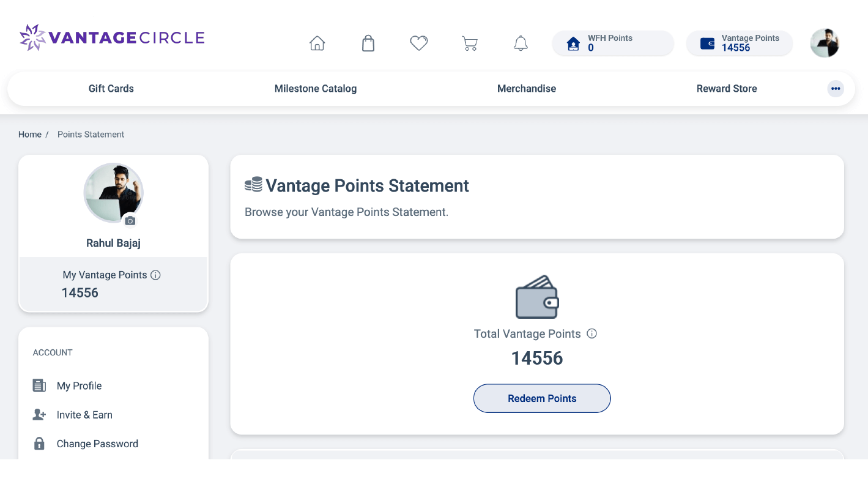Click the camera icon on the profile photo
This screenshot has width=868, height=487.
[130, 220]
